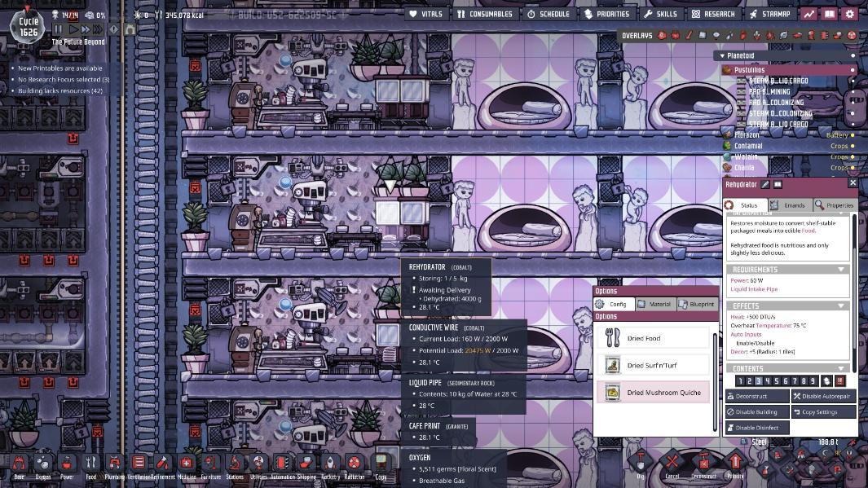Toggle the Radiation overlay icon
This screenshot has height=488, width=868.
point(852,35)
